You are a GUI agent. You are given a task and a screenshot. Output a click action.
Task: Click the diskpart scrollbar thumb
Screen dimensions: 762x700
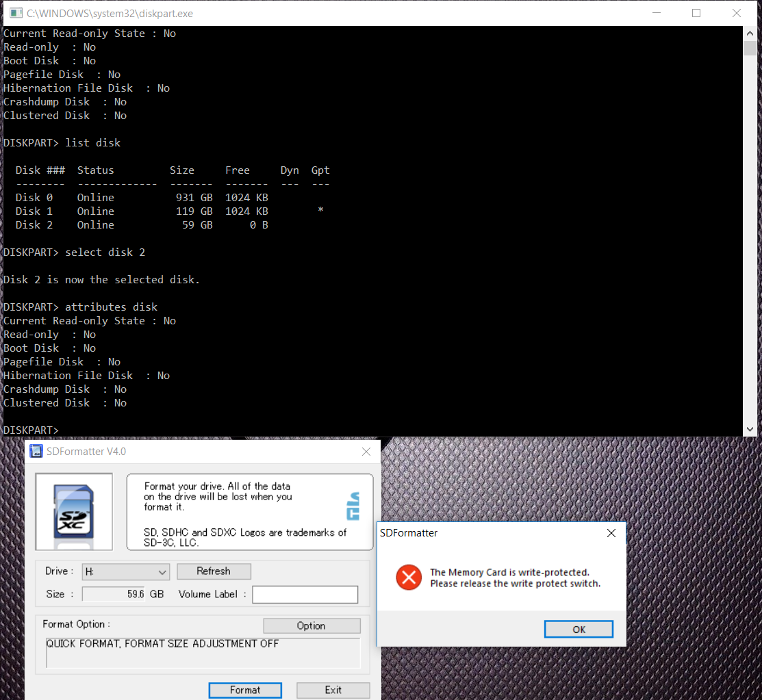click(x=750, y=48)
